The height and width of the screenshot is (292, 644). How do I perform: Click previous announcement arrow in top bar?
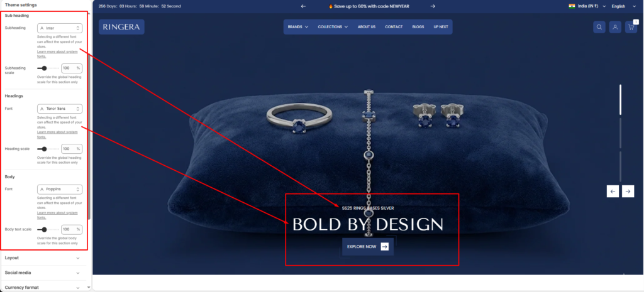tap(303, 6)
